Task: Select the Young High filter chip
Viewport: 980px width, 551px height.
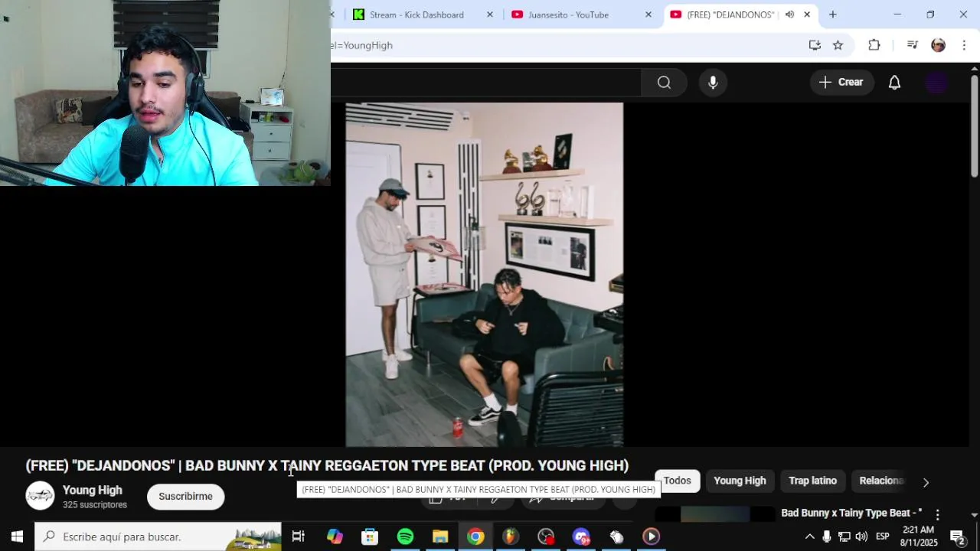Action: (x=740, y=481)
